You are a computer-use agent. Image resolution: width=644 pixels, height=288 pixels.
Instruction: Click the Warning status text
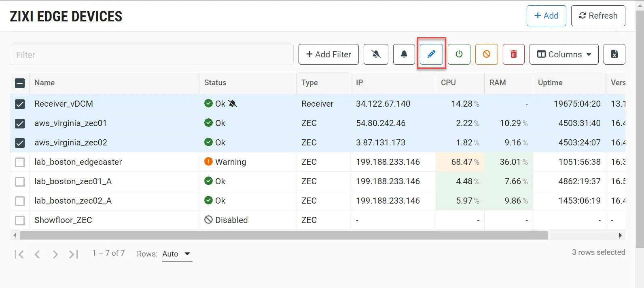coord(231,162)
